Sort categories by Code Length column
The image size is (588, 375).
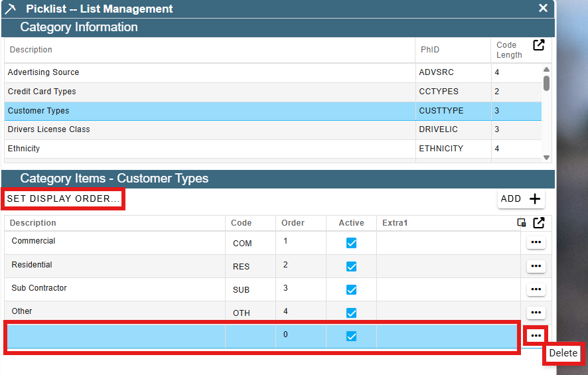[509, 50]
